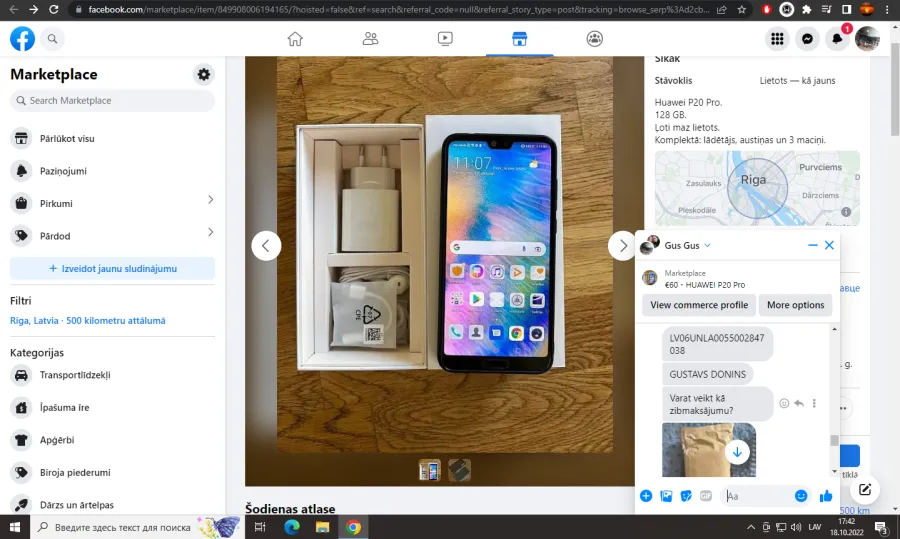Open the Friends tab
The width and height of the screenshot is (900, 539).
click(x=370, y=39)
